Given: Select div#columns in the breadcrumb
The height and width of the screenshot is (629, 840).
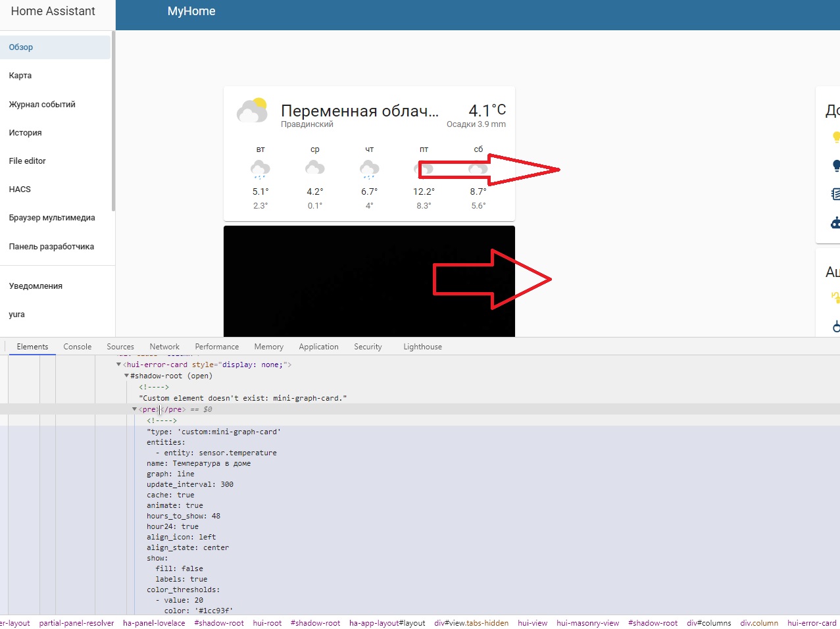Looking at the screenshot, I should (x=709, y=623).
